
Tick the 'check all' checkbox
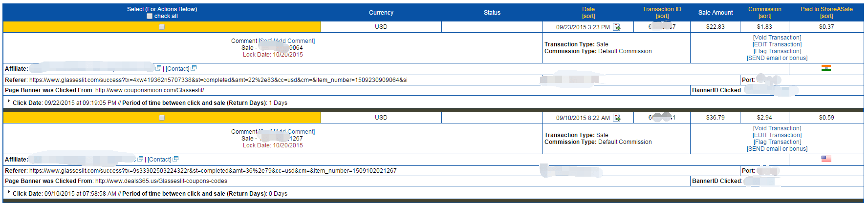pyautogui.click(x=150, y=16)
